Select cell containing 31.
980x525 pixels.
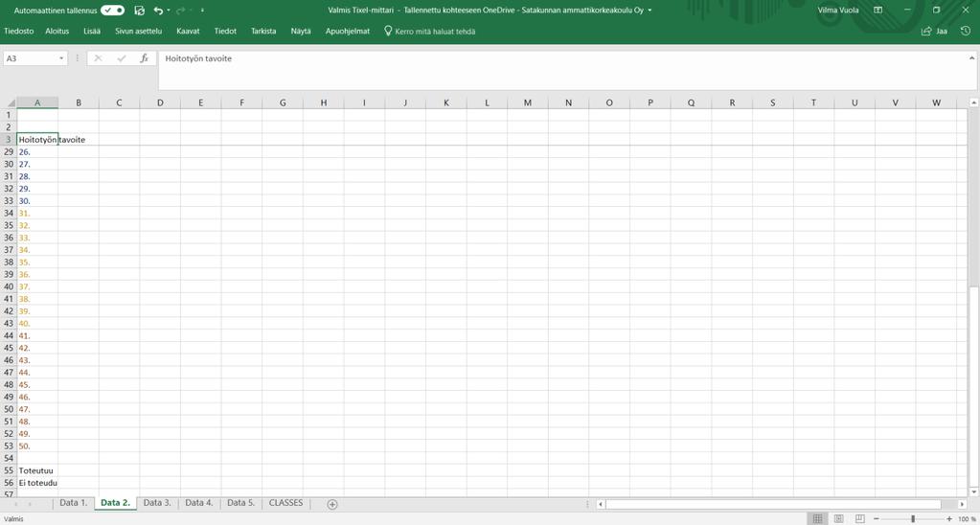tap(37, 213)
